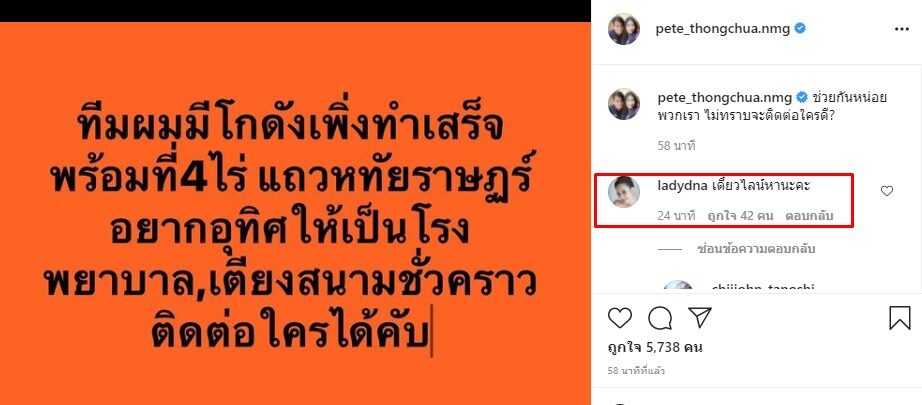This screenshot has height=405, width=922.
Task: Open ladydna's profile avatar
Action: (624, 192)
